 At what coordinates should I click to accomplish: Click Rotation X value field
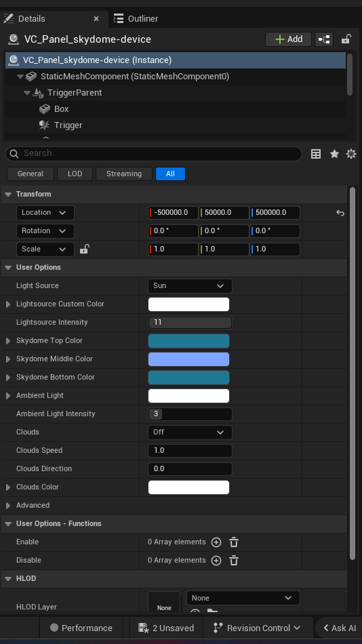173,230
